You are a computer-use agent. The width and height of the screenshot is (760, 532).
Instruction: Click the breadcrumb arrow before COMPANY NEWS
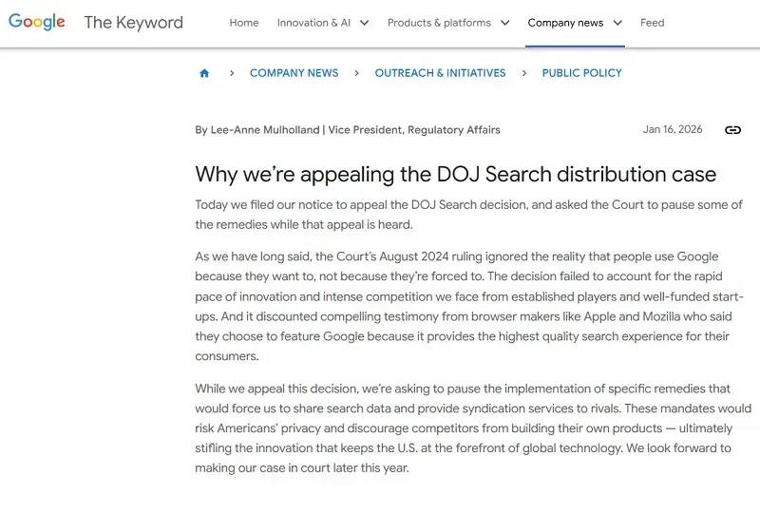tap(231, 73)
